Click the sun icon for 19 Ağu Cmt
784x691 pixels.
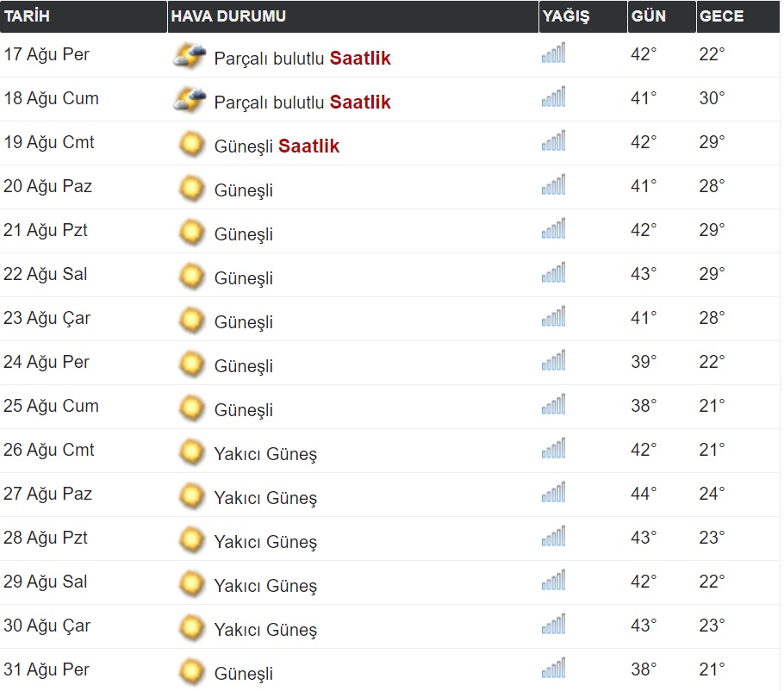(191, 144)
